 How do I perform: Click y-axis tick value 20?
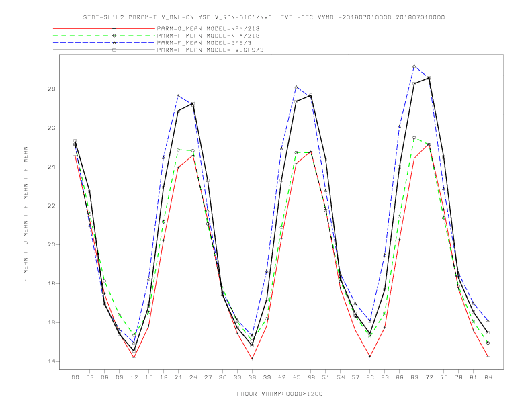tap(51, 244)
